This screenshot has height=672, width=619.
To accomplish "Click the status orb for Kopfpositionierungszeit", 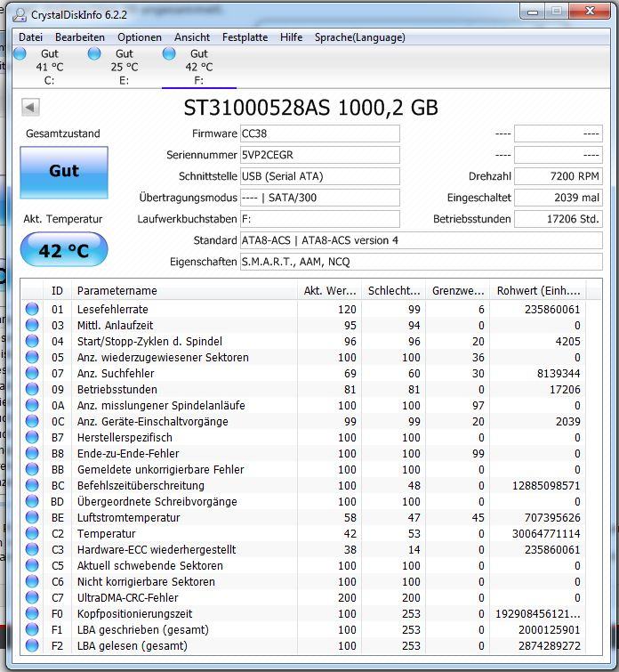I will pos(32,613).
